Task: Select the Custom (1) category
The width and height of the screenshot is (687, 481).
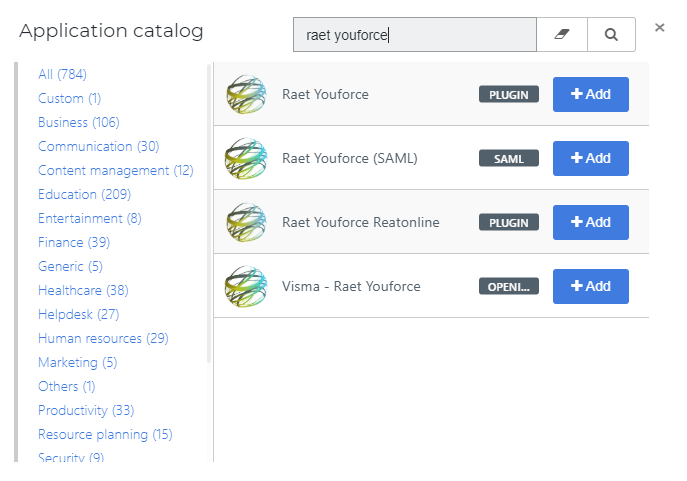Action: coord(69,98)
